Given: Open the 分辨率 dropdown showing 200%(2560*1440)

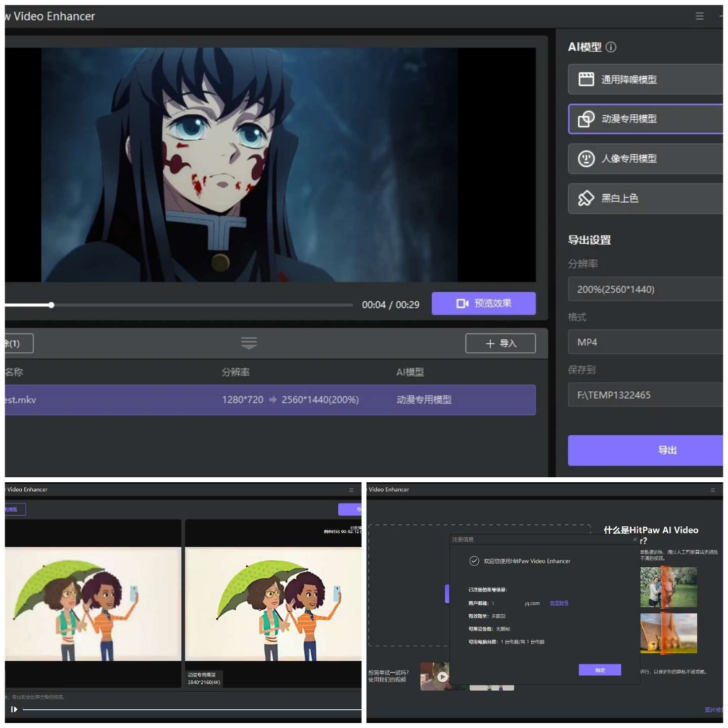Looking at the screenshot, I should 646,289.
